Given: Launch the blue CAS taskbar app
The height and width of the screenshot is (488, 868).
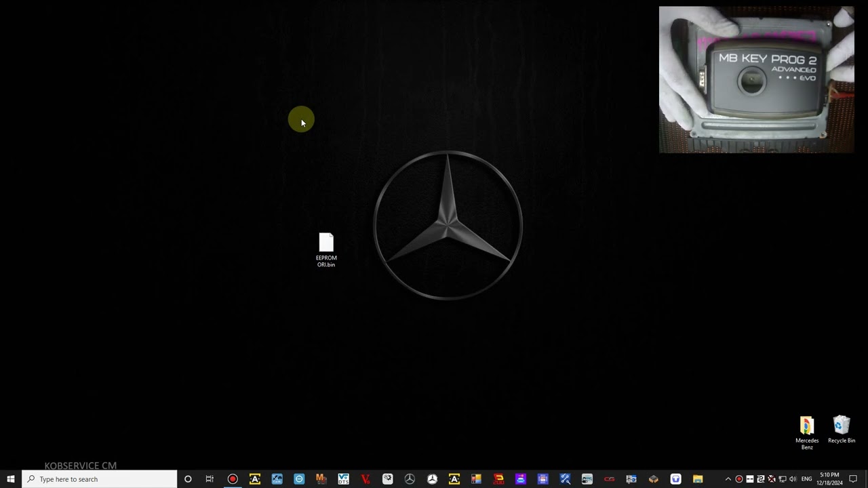Looking at the screenshot, I should point(277,479).
